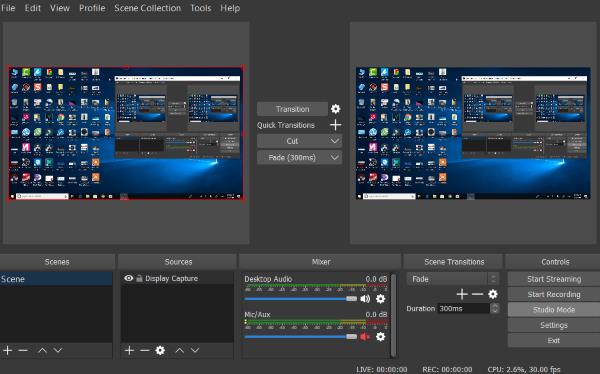Open View menu
This screenshot has width=600, height=374.
(x=60, y=8)
